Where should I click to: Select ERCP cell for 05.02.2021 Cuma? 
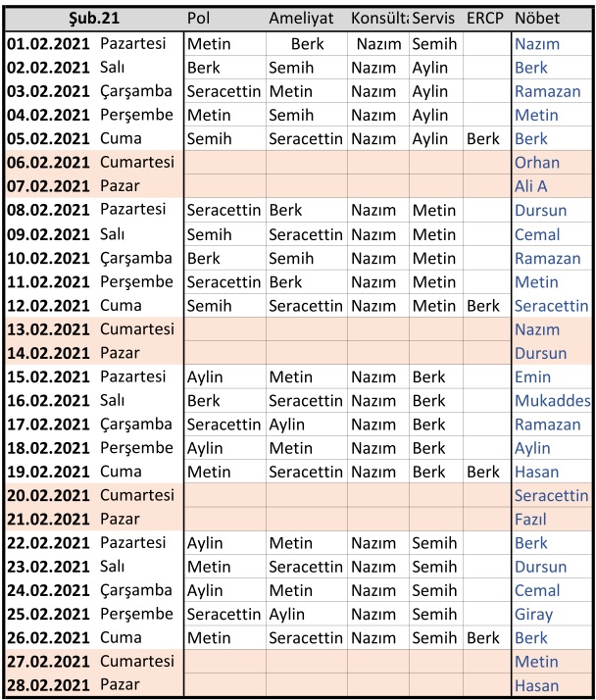pyautogui.click(x=483, y=139)
